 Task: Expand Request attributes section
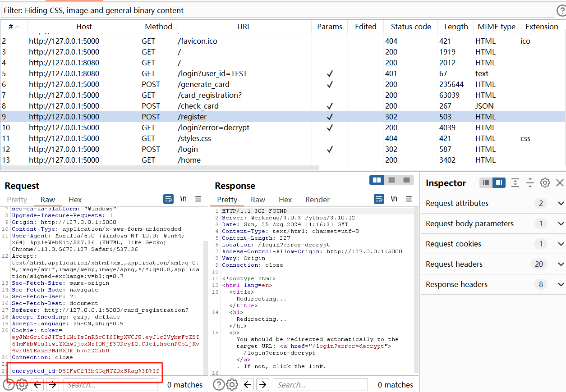[x=561, y=203]
